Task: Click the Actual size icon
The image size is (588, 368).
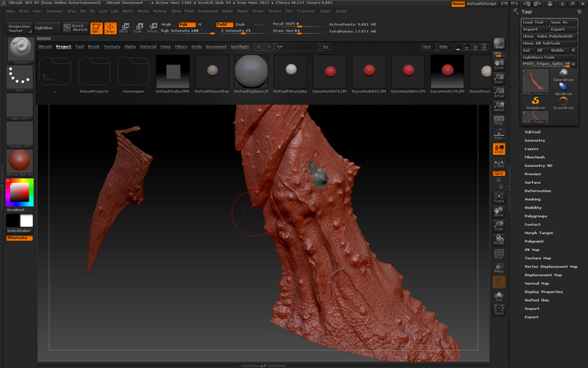Action: [499, 93]
